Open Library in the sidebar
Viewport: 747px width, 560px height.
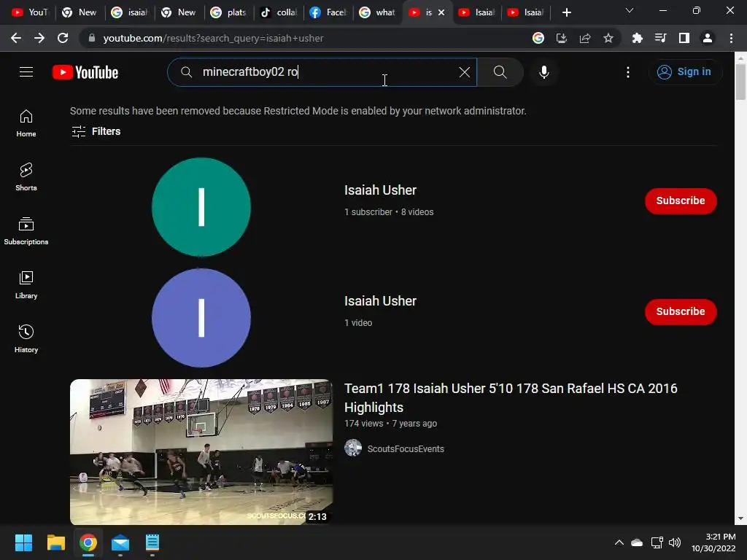click(26, 285)
